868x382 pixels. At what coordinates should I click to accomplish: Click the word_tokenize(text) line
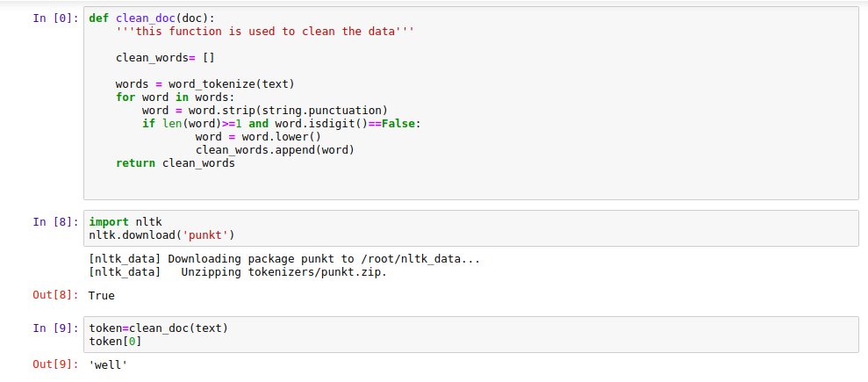204,84
